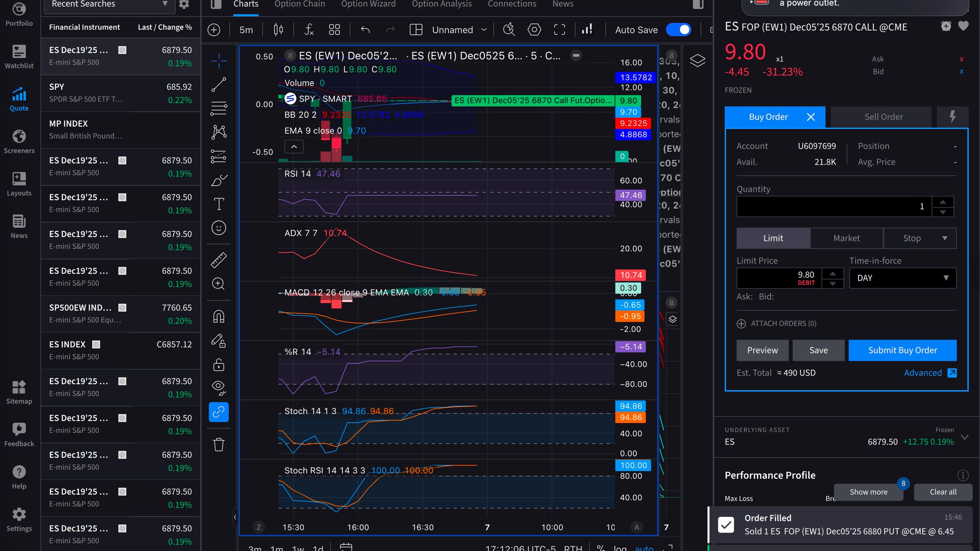Screen dimensions: 980x551
Task: Expand the Stop order type dropdown
Action: point(945,238)
